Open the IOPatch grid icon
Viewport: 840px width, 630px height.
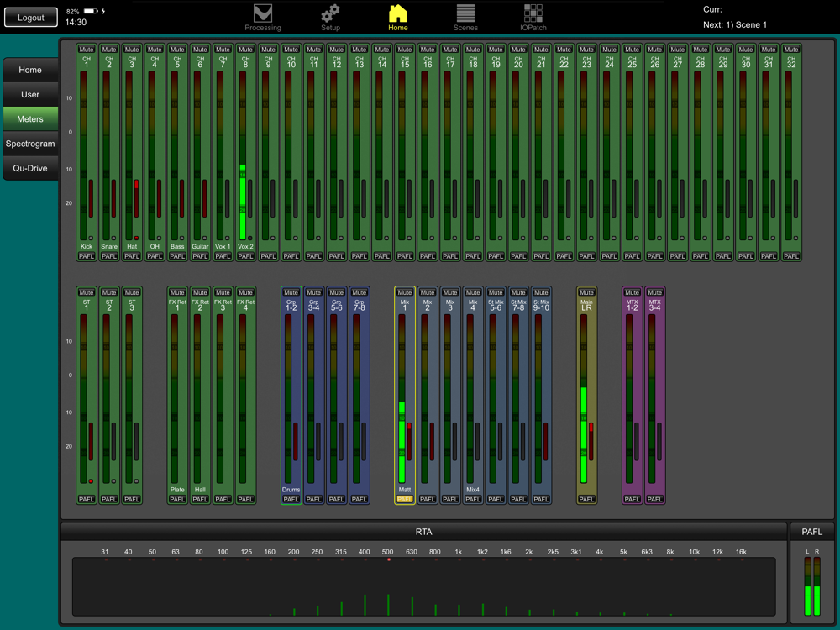point(533,17)
